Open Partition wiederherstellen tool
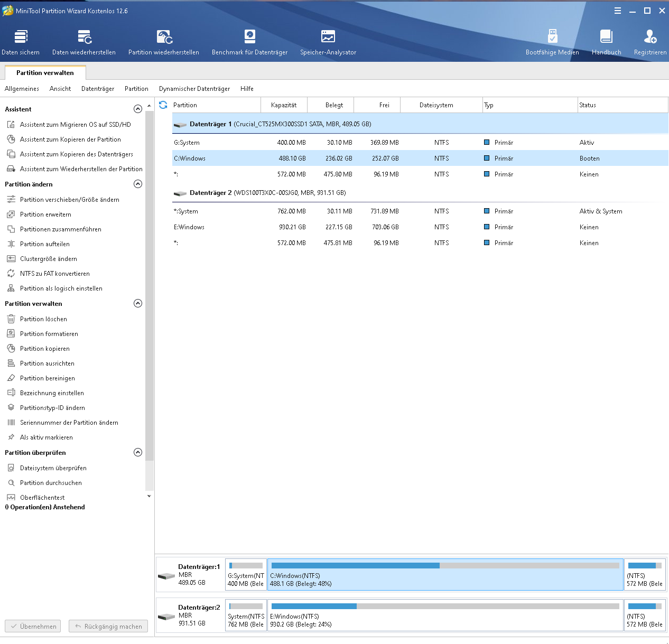 (x=164, y=42)
